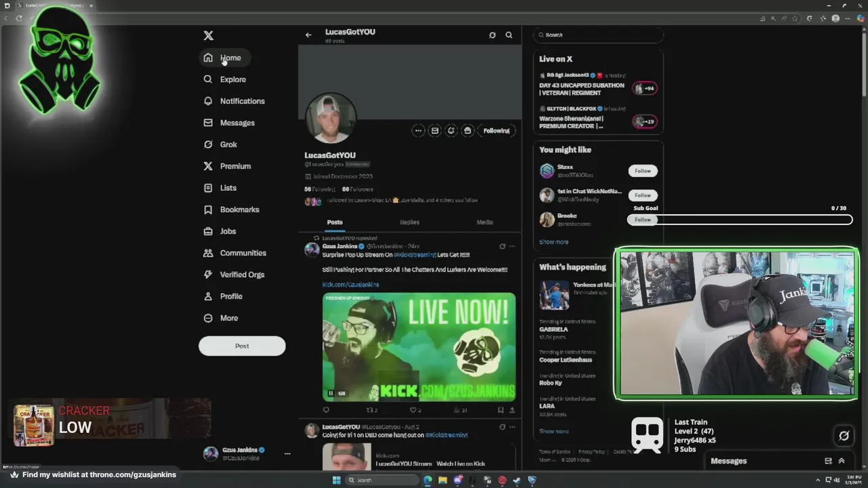Open Messages in the left sidebar

click(229, 123)
